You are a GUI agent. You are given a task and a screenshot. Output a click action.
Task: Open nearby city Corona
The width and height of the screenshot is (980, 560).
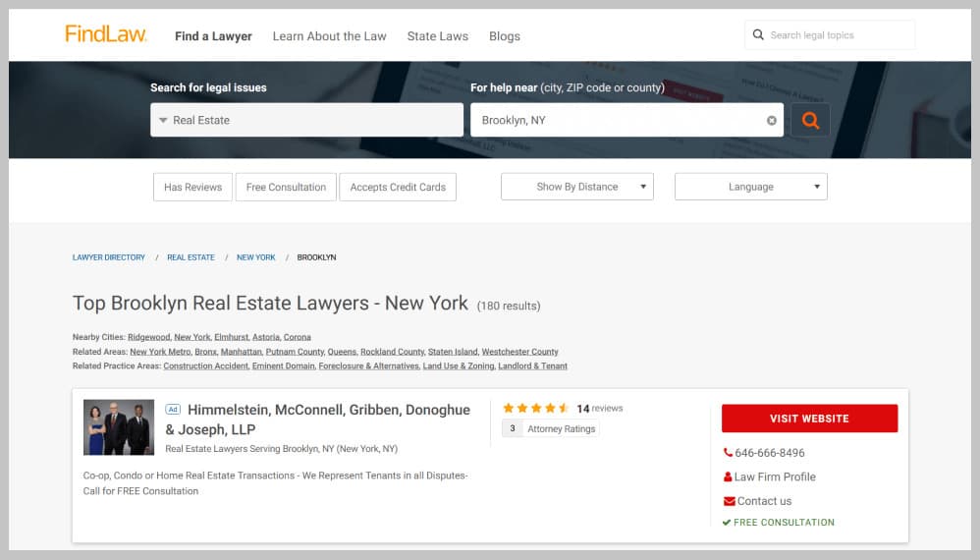[297, 337]
